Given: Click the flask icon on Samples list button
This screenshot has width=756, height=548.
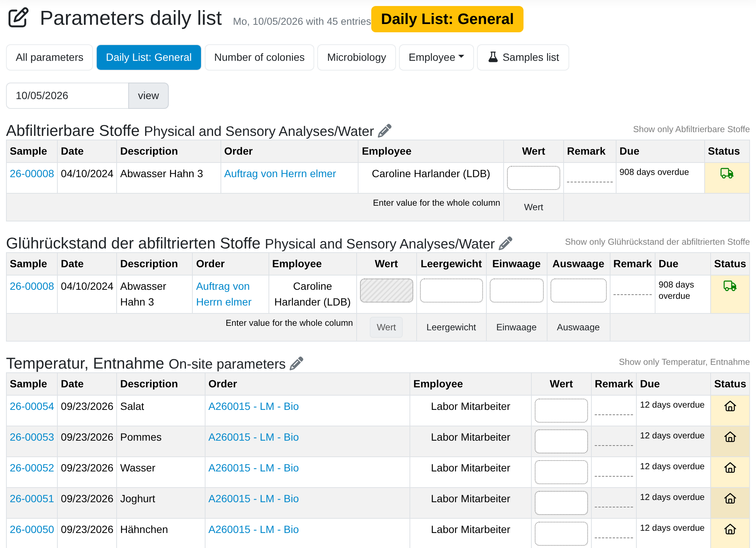Looking at the screenshot, I should tap(493, 57).
